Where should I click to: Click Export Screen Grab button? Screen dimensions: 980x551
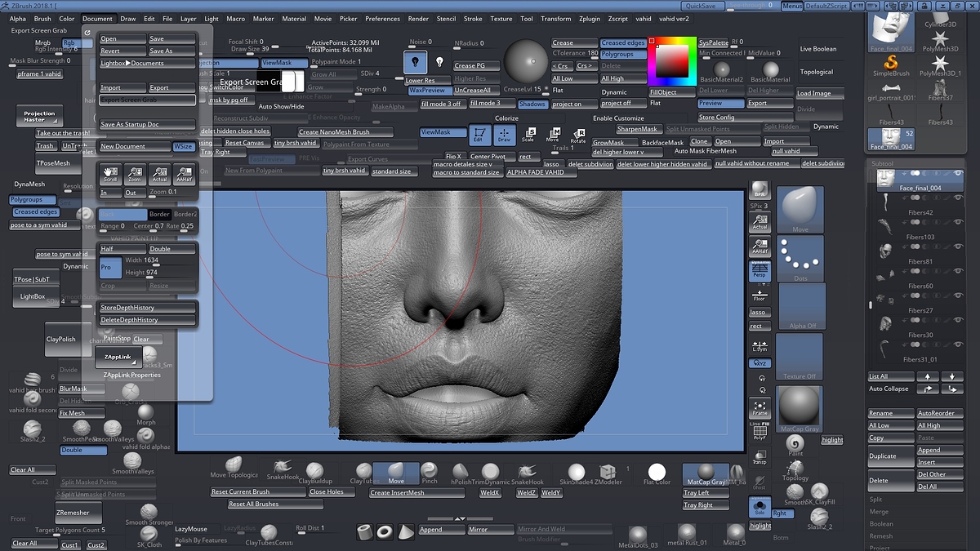(x=147, y=100)
